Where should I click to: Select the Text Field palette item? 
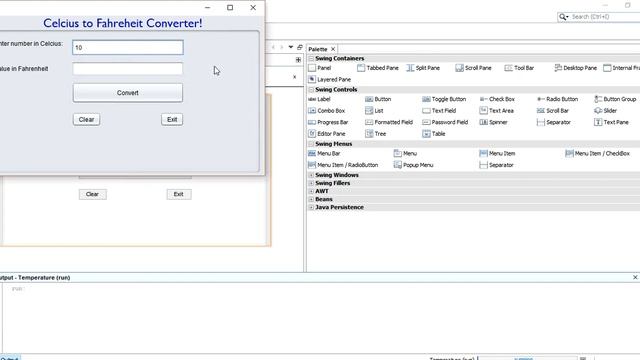point(439,111)
